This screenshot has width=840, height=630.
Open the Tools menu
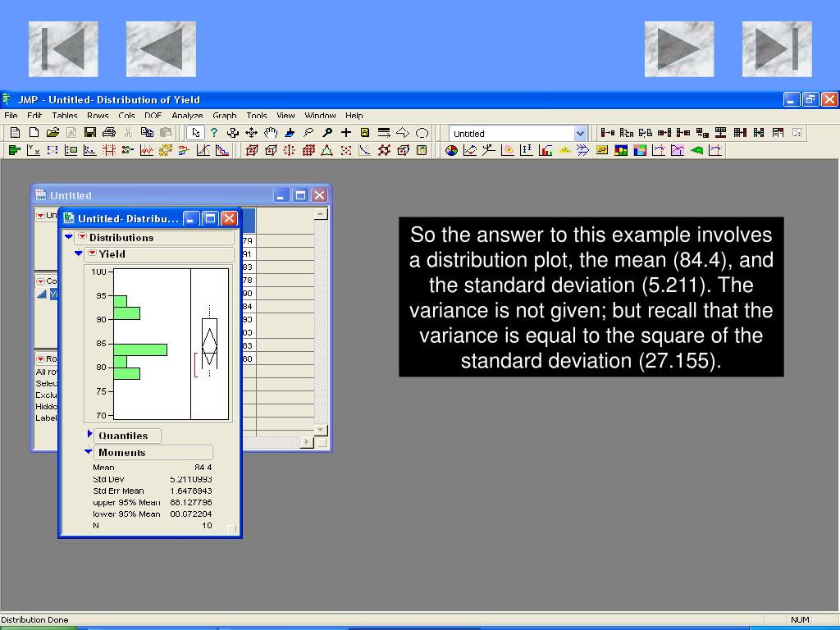tap(257, 115)
